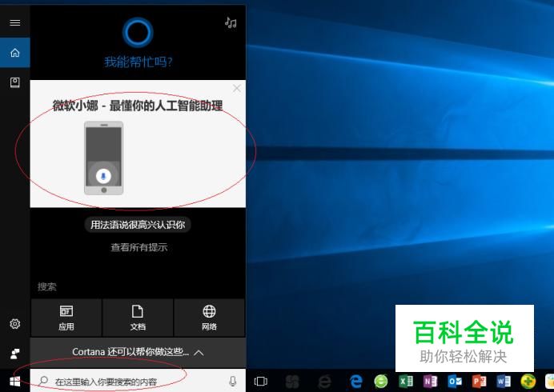Click the 微软小娜 - 最懂你的人工智能助理 headline
This screenshot has height=392, width=554.
pos(138,106)
